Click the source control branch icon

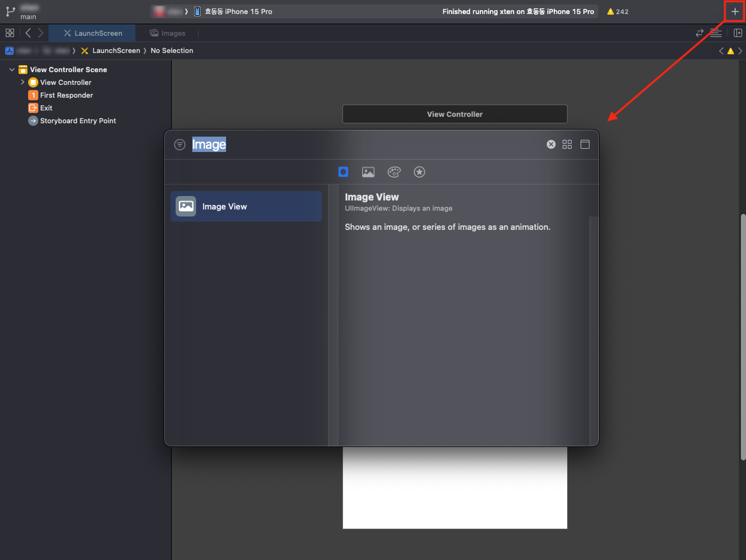click(10, 11)
